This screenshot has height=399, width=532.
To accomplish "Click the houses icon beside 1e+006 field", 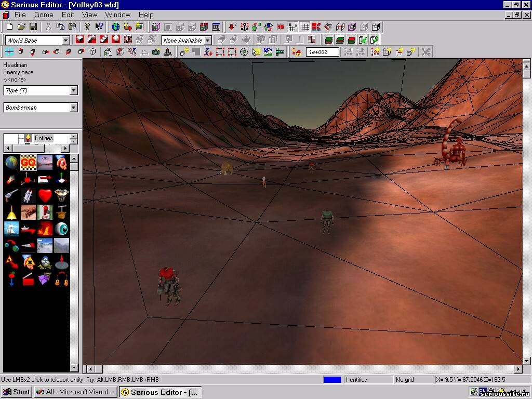I will (x=296, y=52).
